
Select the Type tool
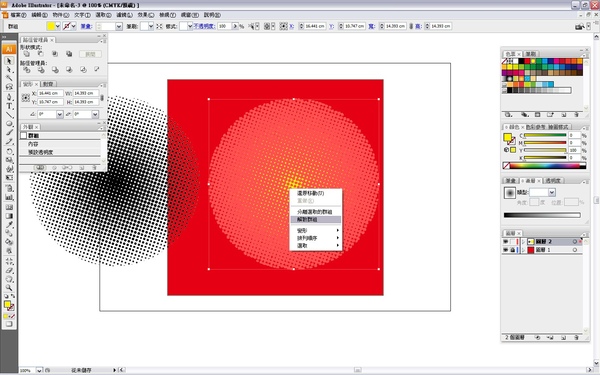tap(9, 106)
